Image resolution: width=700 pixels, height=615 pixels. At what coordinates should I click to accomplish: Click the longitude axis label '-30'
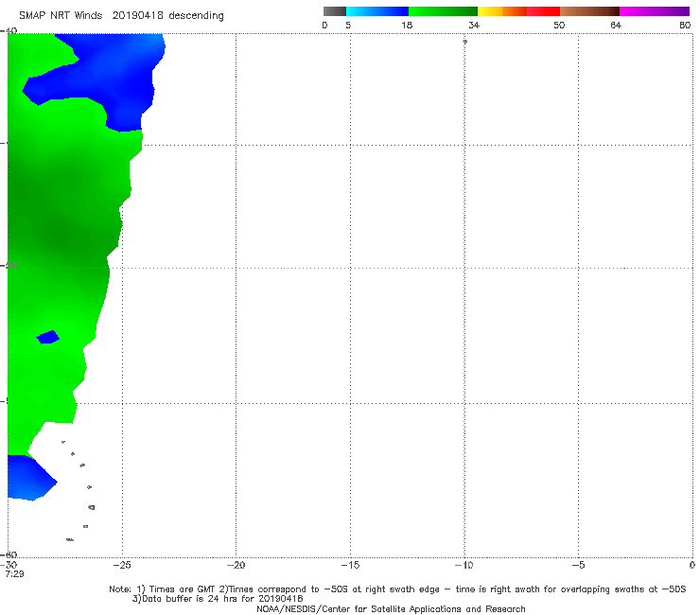(9, 565)
